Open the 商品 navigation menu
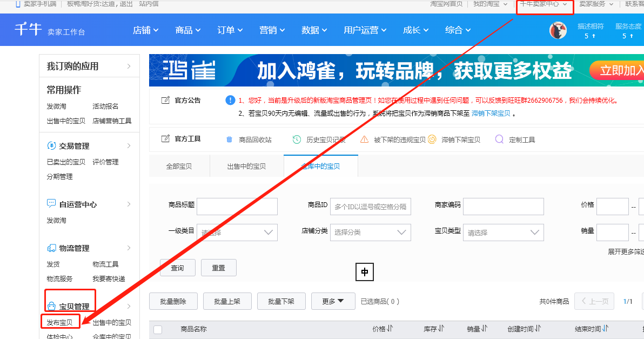The height and width of the screenshot is (339, 644). [x=187, y=30]
